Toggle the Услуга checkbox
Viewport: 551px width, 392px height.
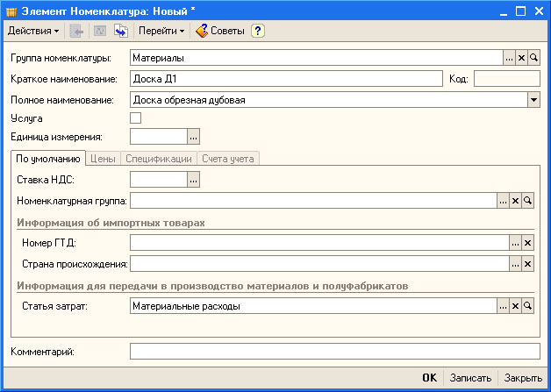tap(136, 118)
